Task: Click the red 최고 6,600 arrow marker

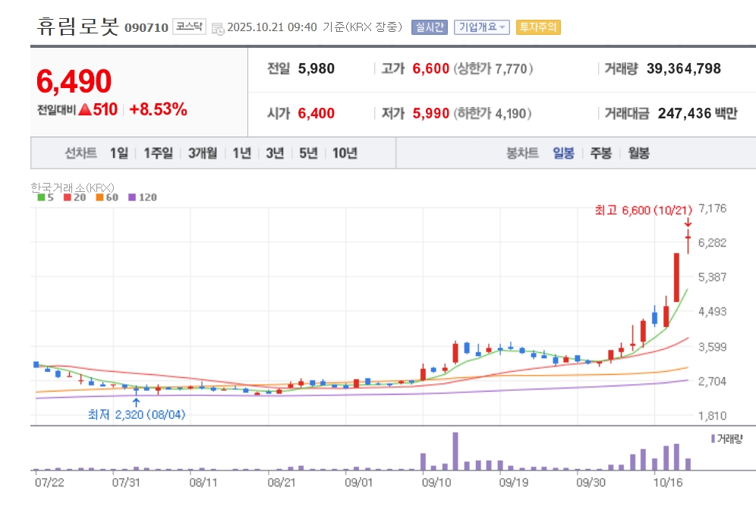Action: 688,222
